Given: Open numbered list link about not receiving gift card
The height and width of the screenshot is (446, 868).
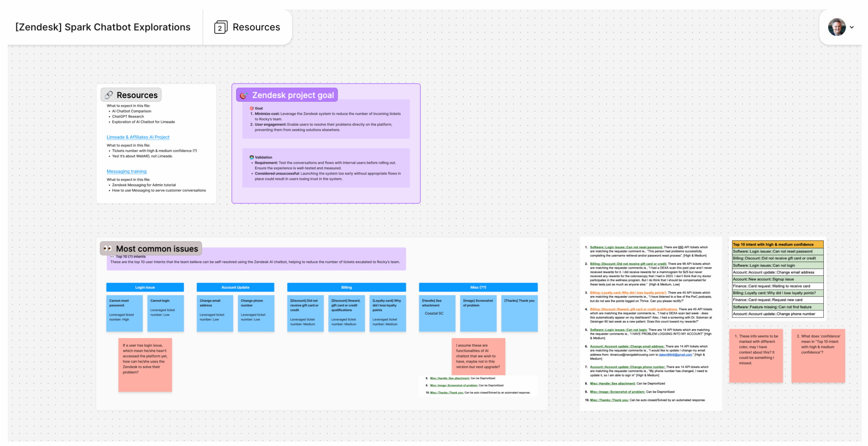Looking at the screenshot, I should [628, 264].
